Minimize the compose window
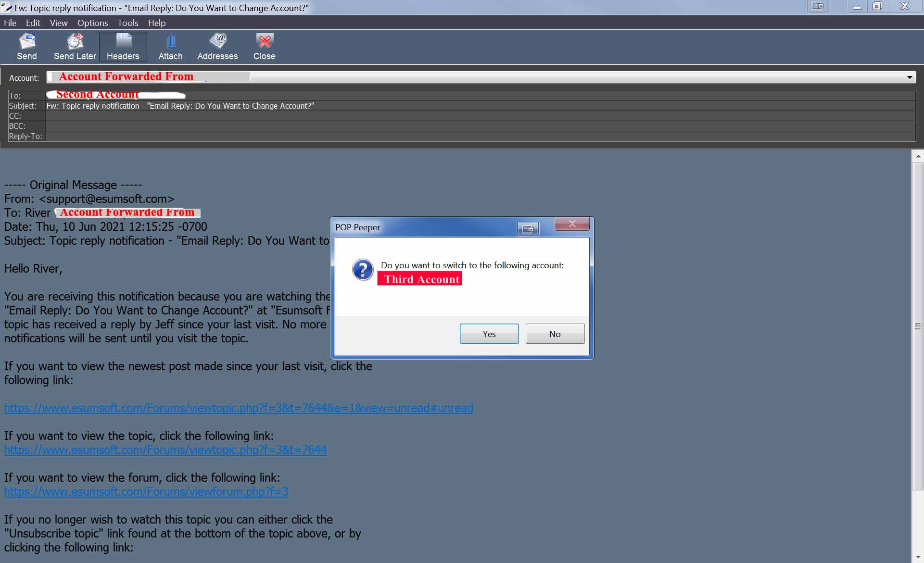The height and width of the screenshot is (563, 924). coord(857,7)
